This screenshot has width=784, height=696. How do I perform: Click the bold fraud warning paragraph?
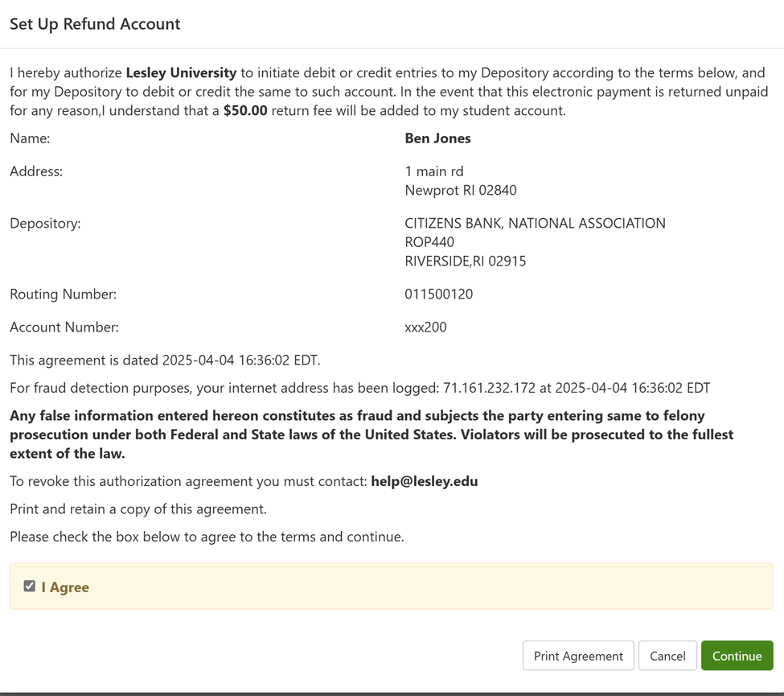pos(371,434)
